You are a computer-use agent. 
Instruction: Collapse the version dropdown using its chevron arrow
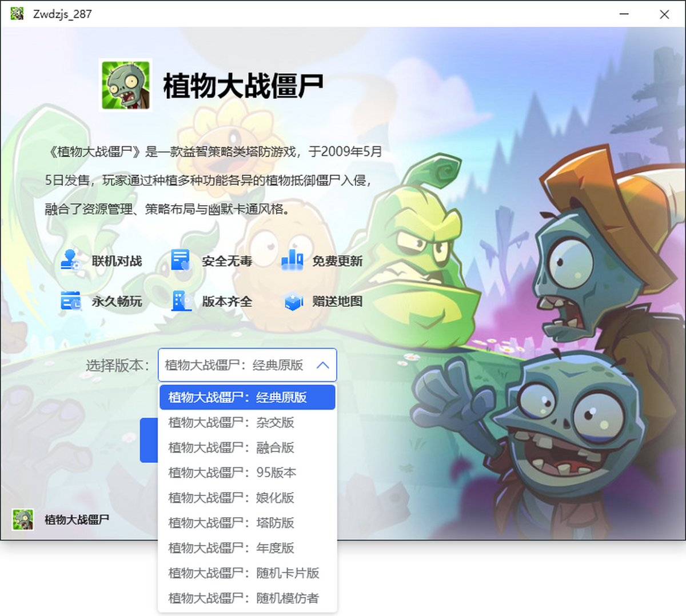pos(322,365)
